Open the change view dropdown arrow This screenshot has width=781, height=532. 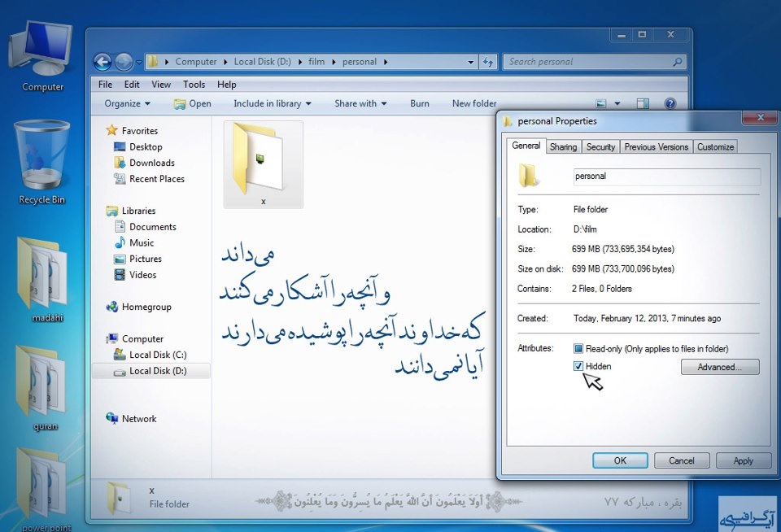pyautogui.click(x=617, y=104)
